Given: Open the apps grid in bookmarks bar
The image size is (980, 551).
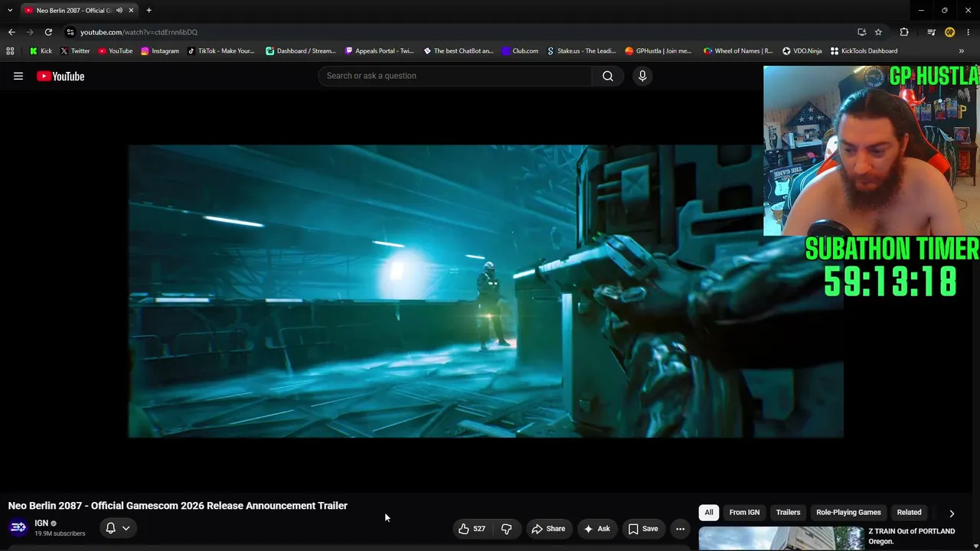Looking at the screenshot, I should [10, 51].
